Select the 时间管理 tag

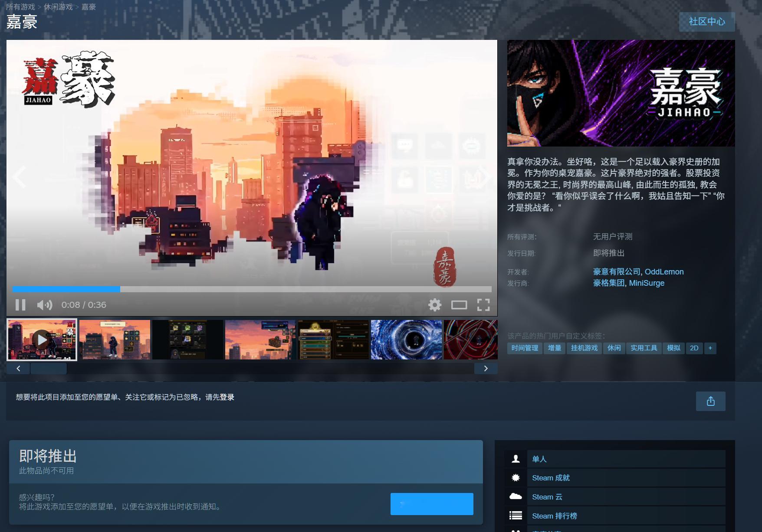click(525, 348)
